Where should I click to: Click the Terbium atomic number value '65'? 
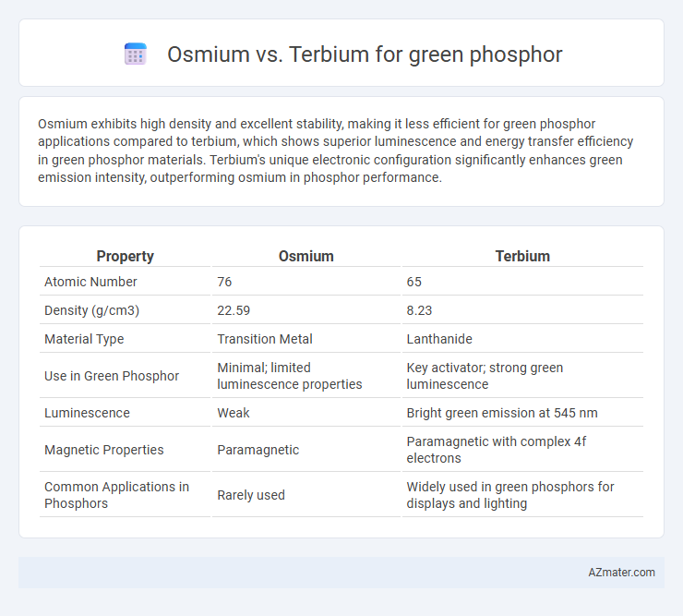413,282
